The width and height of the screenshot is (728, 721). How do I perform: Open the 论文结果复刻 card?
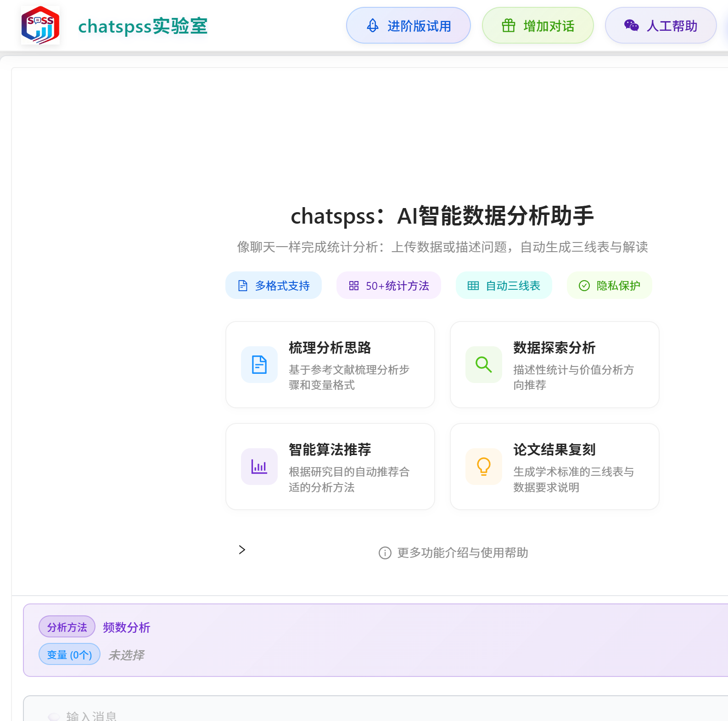(554, 467)
